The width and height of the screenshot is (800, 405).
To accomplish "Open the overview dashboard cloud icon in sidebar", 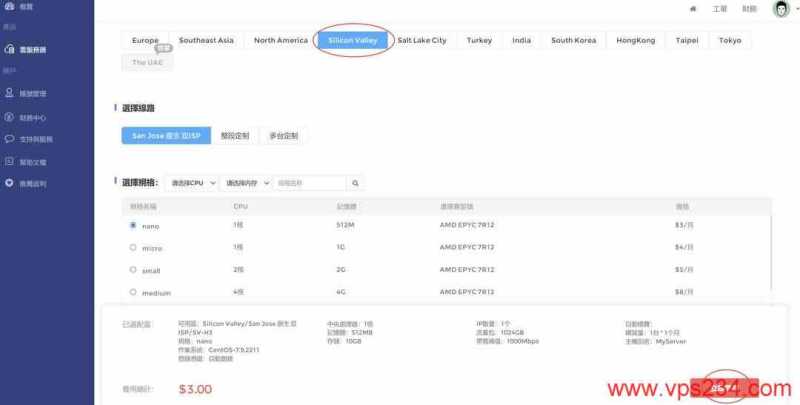I will 9,6.
